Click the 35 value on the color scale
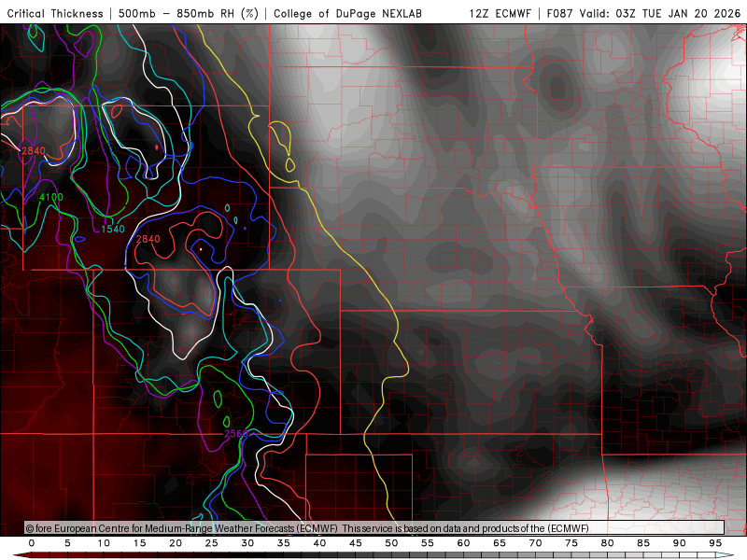Image resolution: width=747 pixels, height=560 pixels. click(x=284, y=543)
